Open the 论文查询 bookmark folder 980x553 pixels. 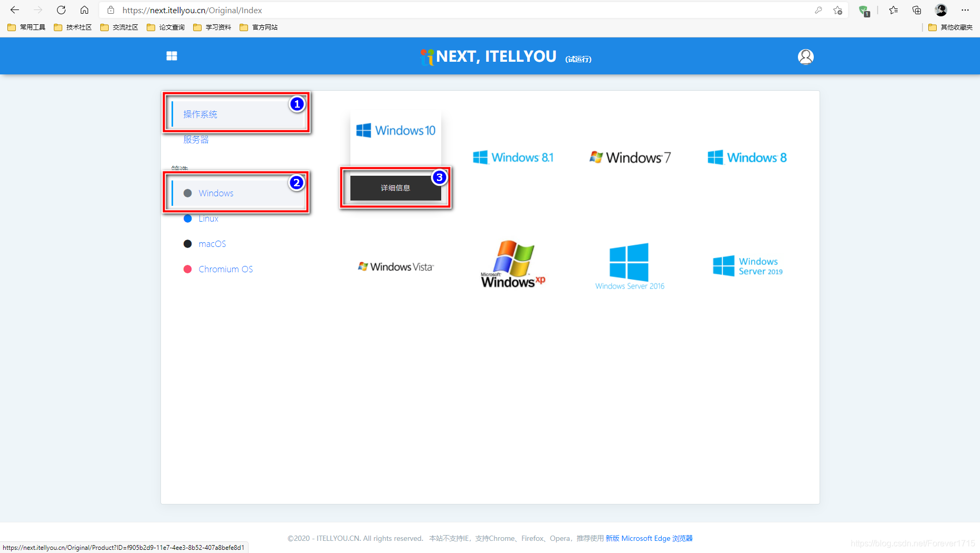(166, 27)
